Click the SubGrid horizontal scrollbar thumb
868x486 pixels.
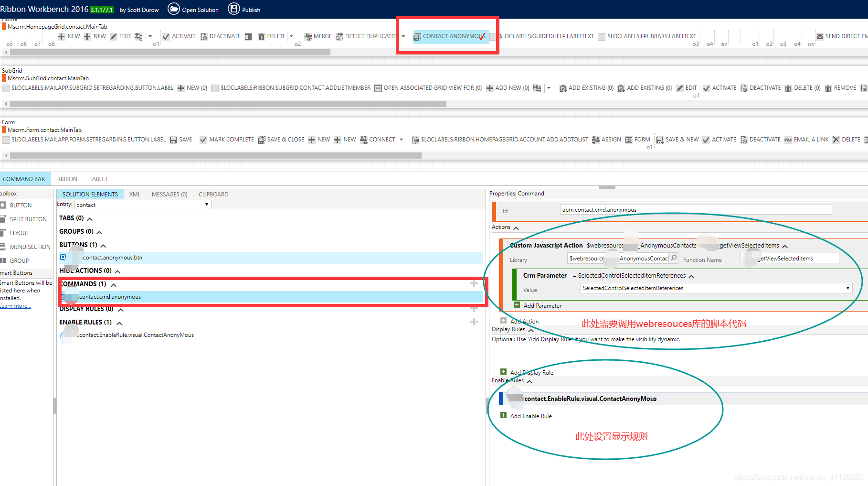click(228, 104)
